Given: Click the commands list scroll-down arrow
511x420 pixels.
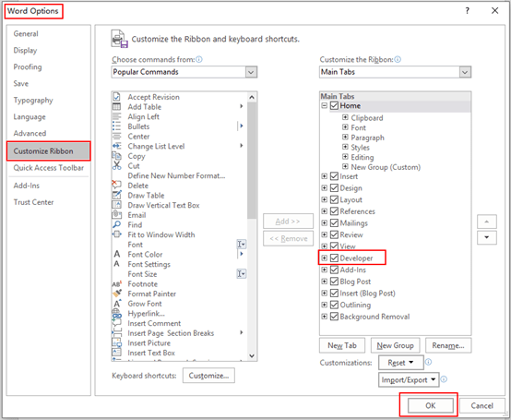Looking at the screenshot, I should tap(252, 355).
